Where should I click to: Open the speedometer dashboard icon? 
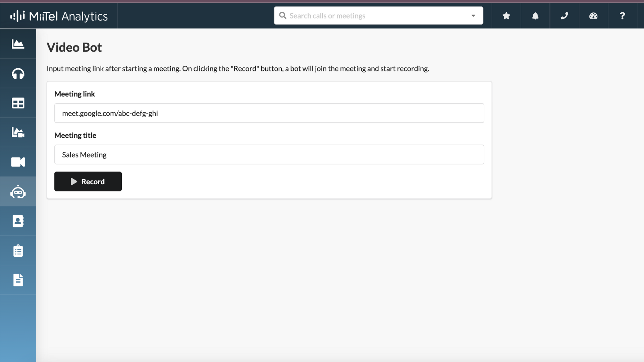(593, 16)
